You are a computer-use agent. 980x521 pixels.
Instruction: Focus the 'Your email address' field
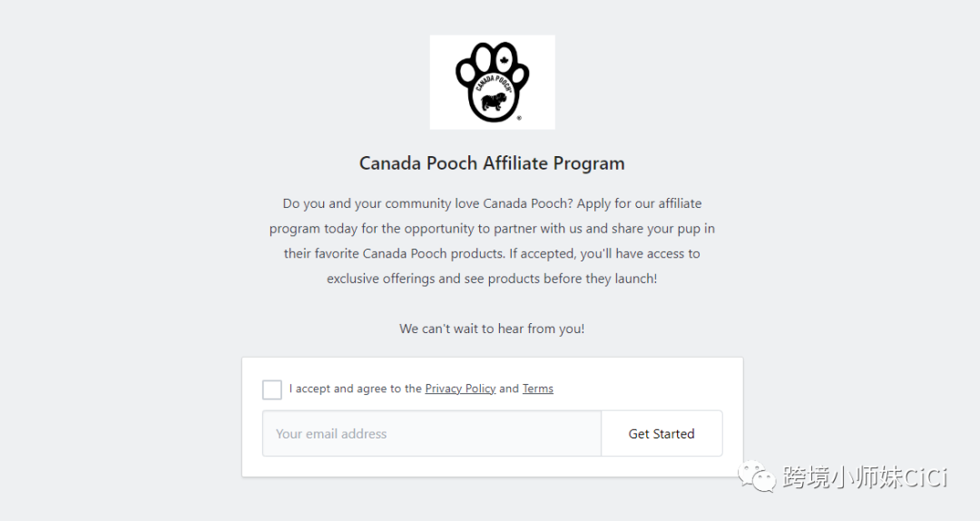[431, 434]
